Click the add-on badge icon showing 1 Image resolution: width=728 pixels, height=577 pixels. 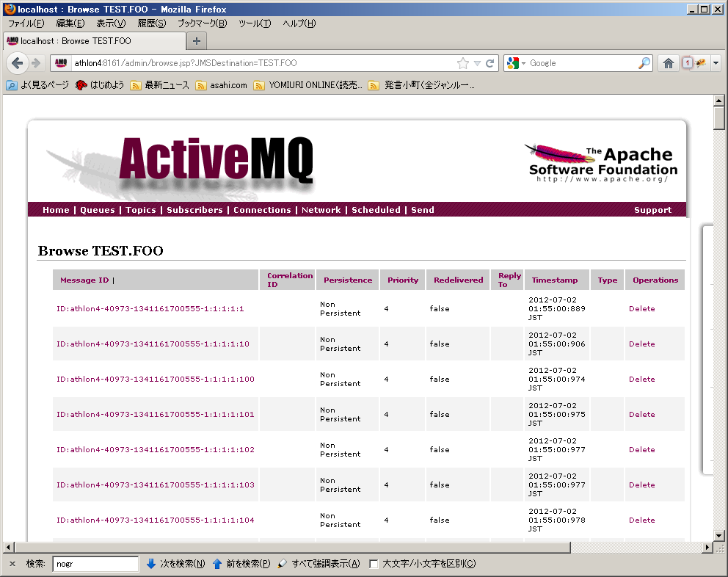click(688, 63)
